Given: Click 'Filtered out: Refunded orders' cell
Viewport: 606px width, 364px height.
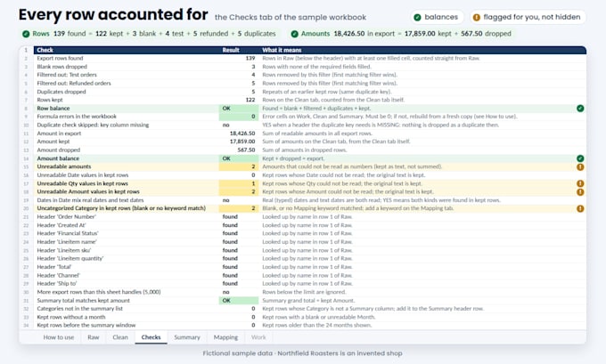Looking at the screenshot, I should [127, 84].
